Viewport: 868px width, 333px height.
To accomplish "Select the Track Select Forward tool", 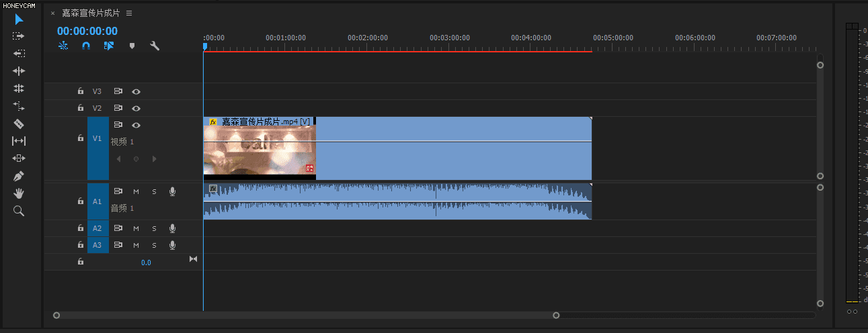I will [x=19, y=36].
